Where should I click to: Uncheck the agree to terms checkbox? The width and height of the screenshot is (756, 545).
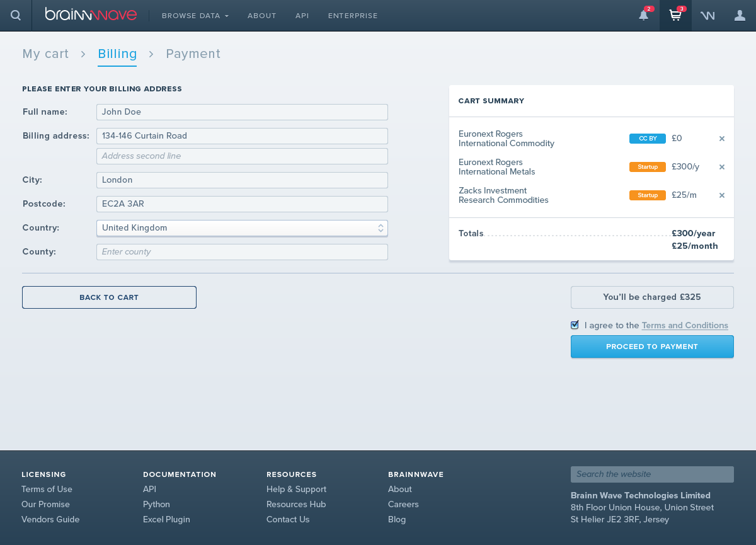point(575,325)
